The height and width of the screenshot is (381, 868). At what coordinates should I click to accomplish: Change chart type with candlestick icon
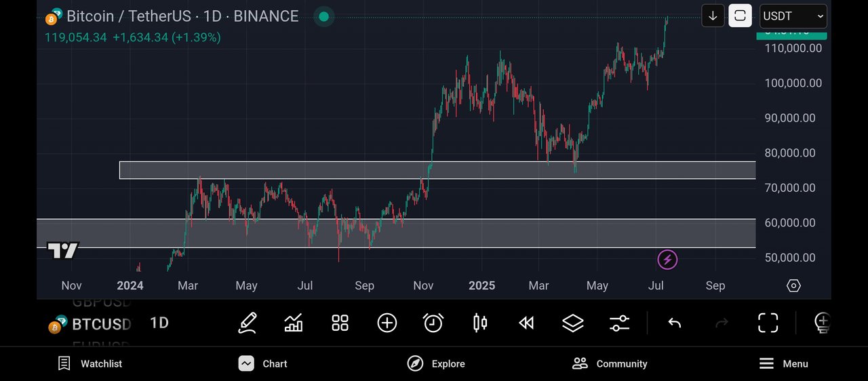480,323
